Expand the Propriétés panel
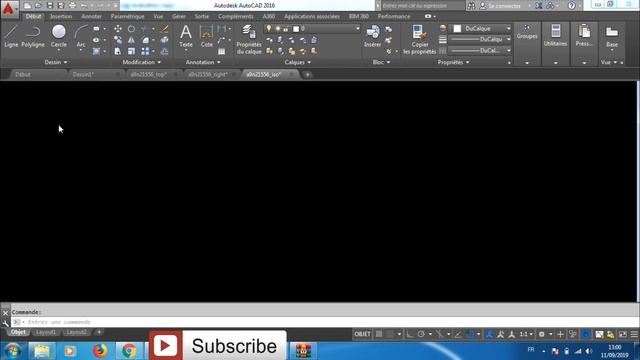Screen dimensions: 640x360 coord(453,62)
